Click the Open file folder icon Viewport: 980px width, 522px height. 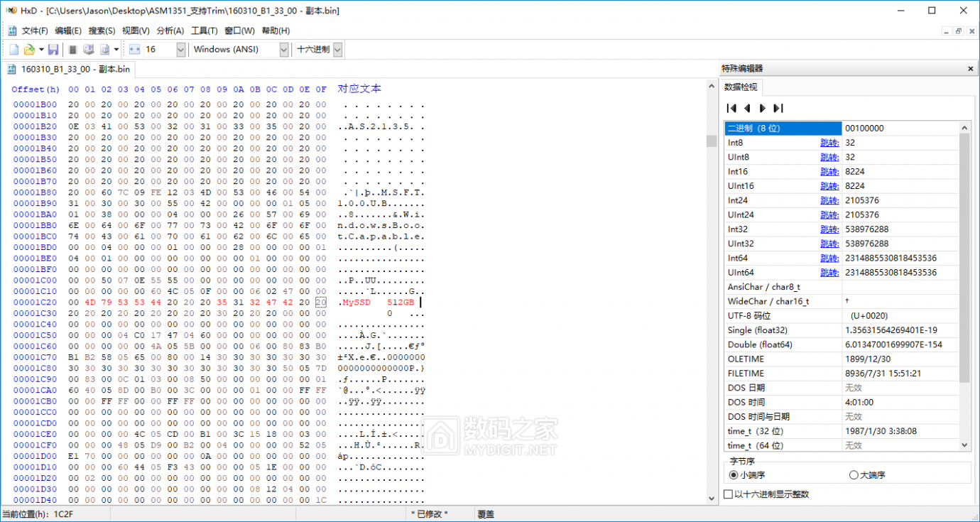click(x=29, y=50)
